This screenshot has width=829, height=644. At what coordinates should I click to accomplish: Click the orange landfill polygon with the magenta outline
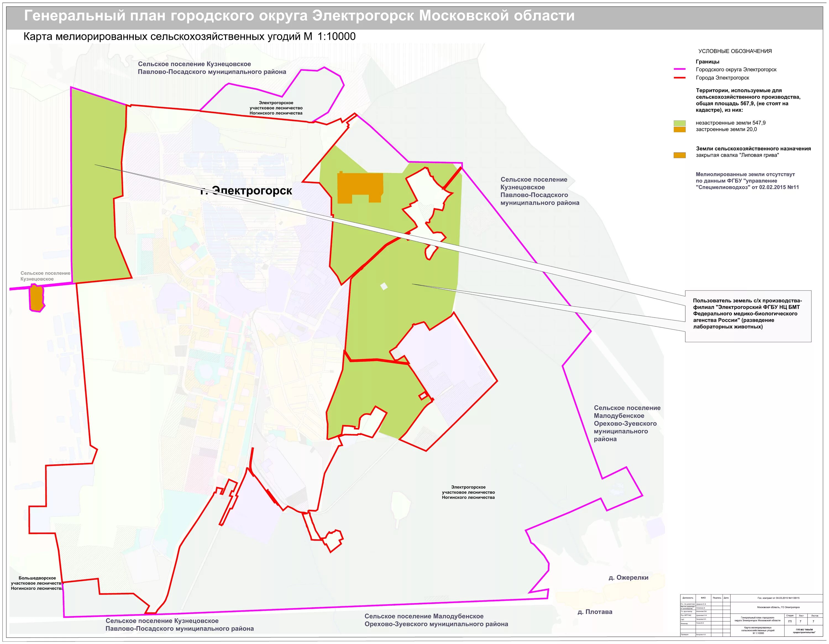tap(37, 299)
